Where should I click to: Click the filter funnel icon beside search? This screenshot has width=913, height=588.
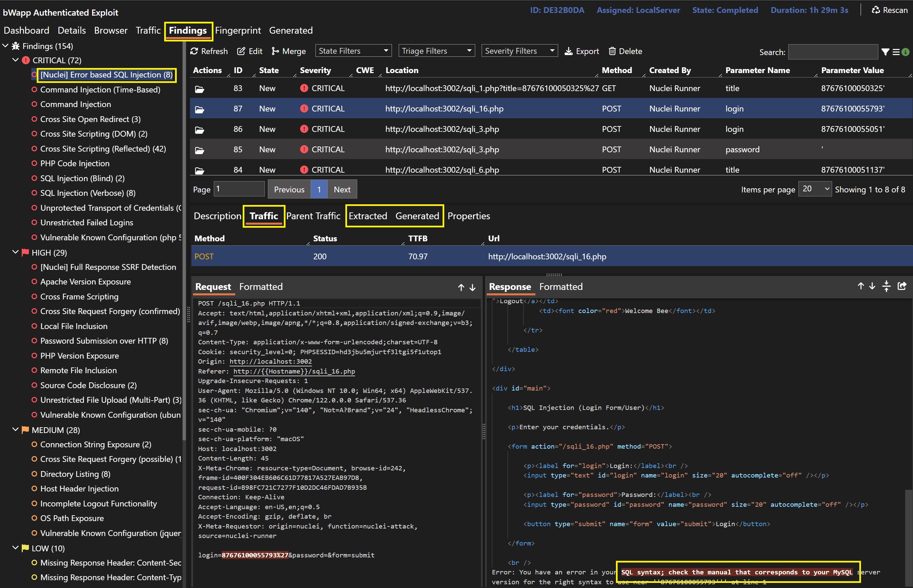pos(885,52)
